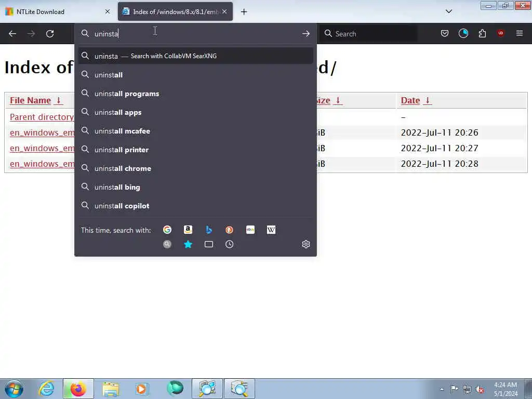This screenshot has height=399, width=532.
Task: Select the 'uninstall copilot' suggestion
Action: point(195,206)
